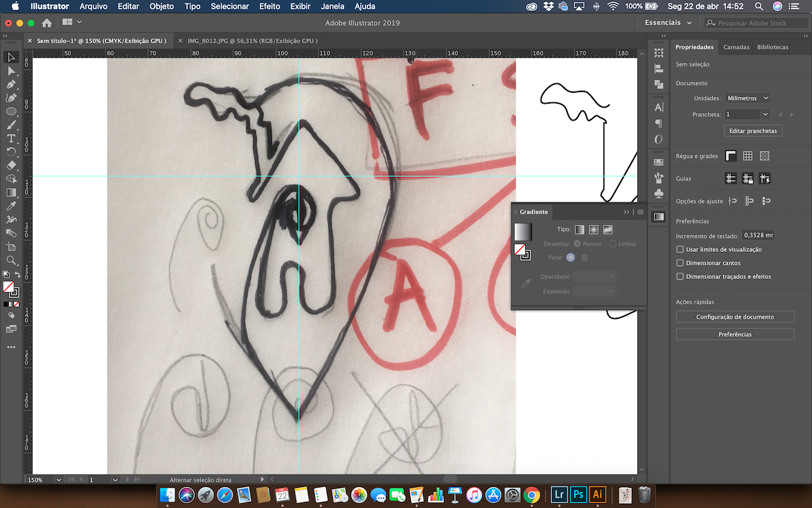This screenshot has width=812, height=508.
Task: Open the Character panel icon
Action: pos(658,108)
